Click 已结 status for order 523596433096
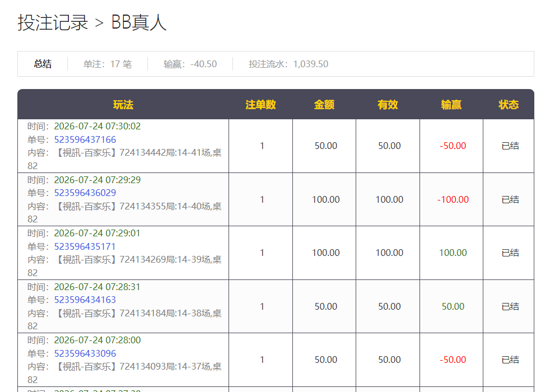550x392 pixels. (x=510, y=360)
